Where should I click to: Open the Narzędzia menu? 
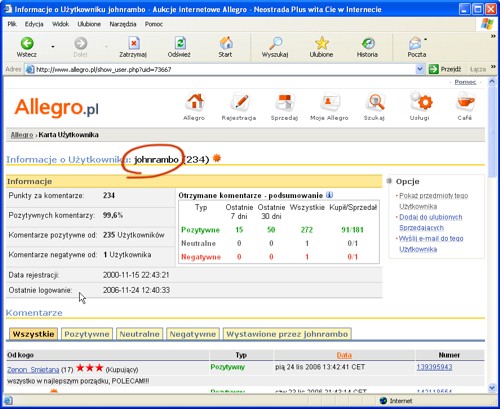123,24
